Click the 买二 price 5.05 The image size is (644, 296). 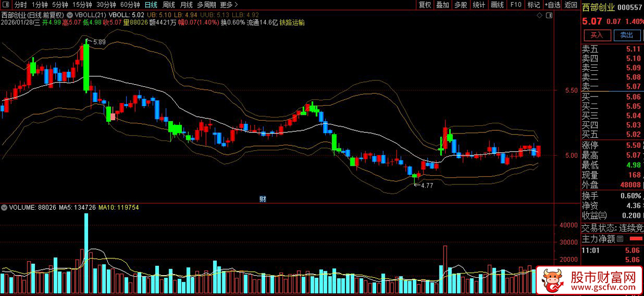[633, 106]
